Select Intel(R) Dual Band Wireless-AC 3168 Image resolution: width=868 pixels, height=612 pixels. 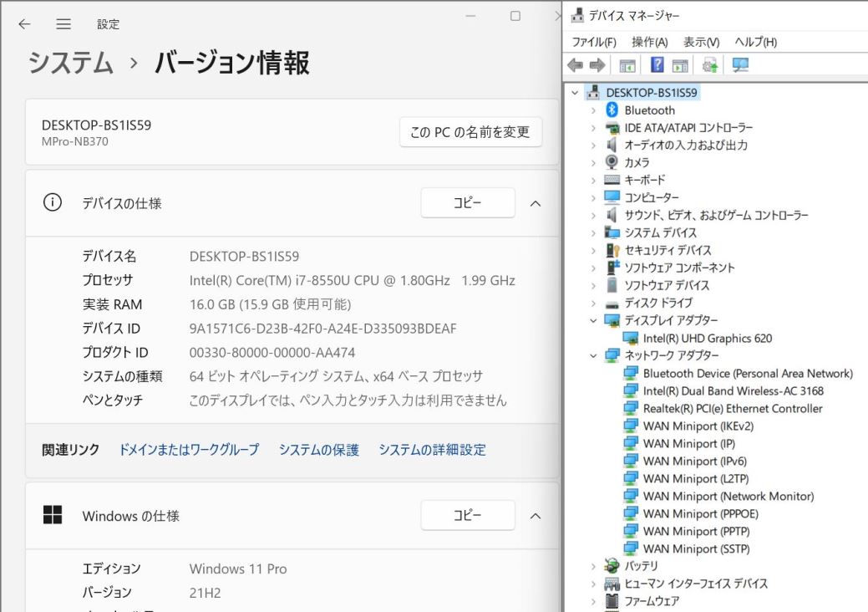tap(733, 391)
